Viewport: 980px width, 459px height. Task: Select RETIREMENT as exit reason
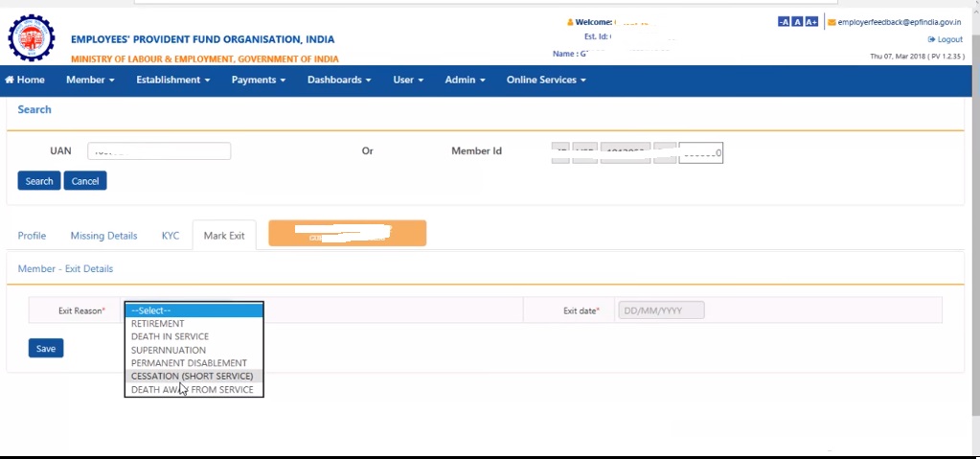tap(194, 323)
